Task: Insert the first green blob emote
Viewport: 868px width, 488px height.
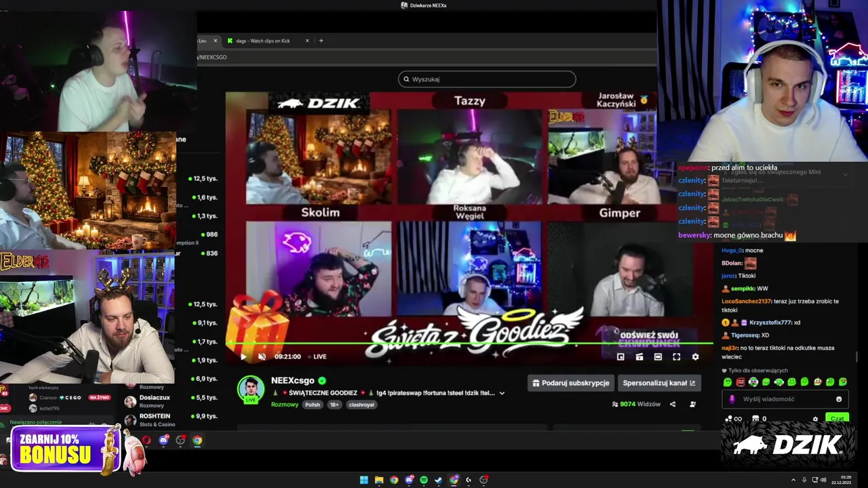Action: tap(728, 382)
